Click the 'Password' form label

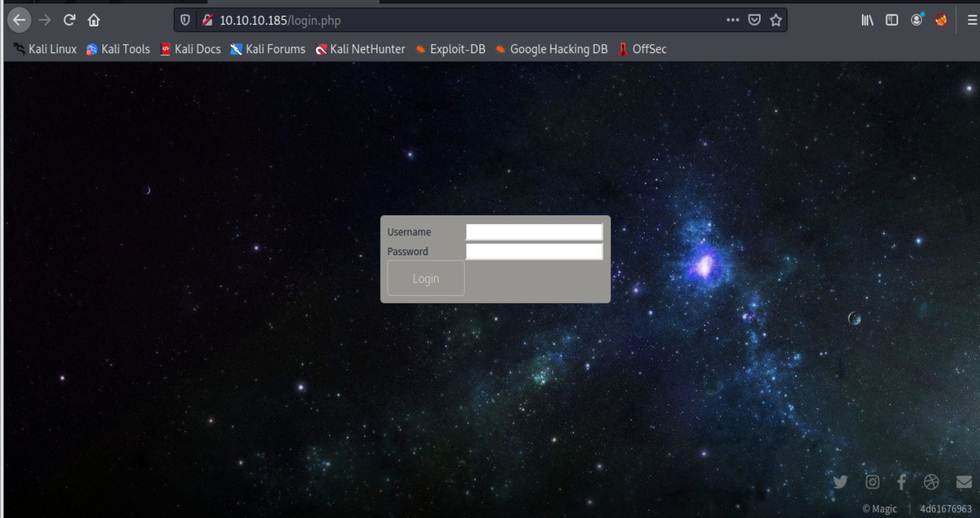pos(407,252)
